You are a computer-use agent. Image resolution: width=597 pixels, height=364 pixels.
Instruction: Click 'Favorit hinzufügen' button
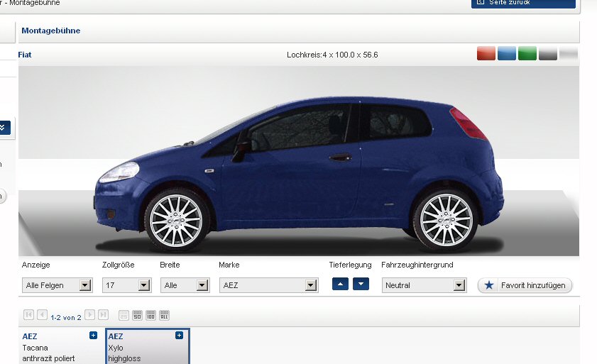click(x=525, y=285)
